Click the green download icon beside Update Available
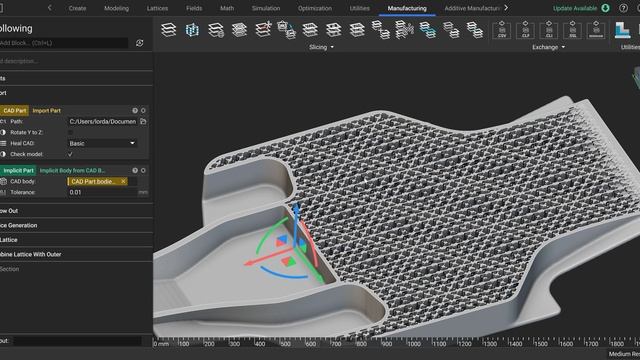Viewport: 640px width, 360px height. (605, 8)
